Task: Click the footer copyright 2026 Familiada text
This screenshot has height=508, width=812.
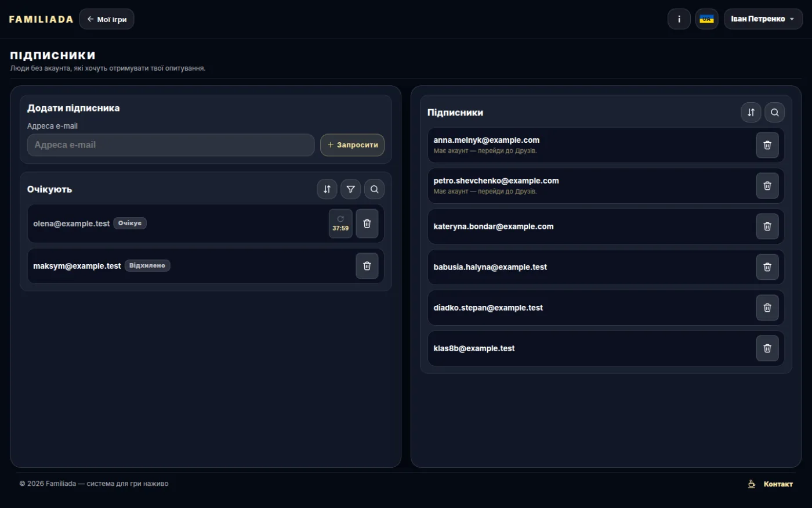Action: 94,484
